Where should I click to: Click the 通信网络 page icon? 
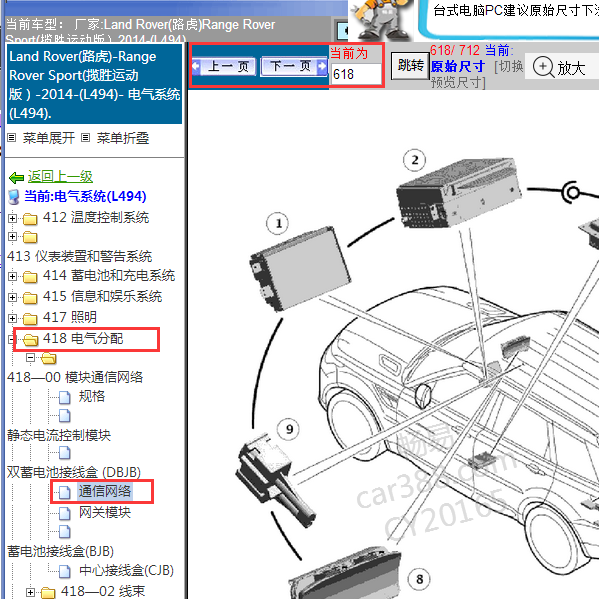[65, 492]
